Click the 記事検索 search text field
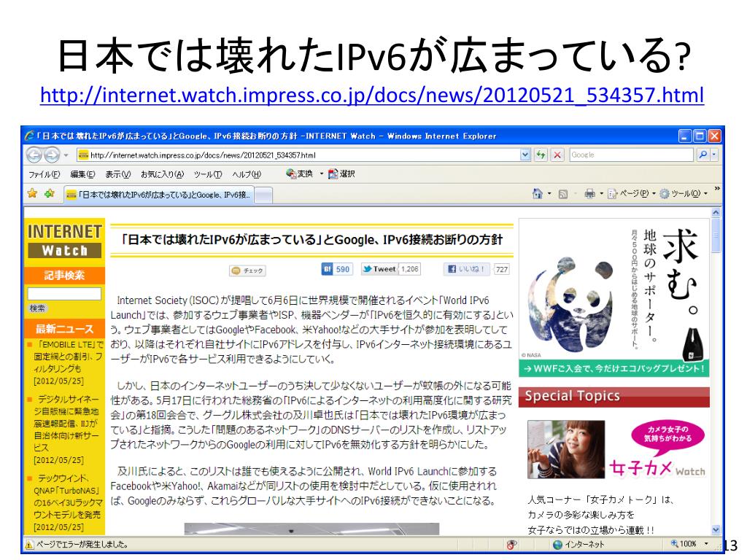This screenshot has height=560, width=747. tap(64, 293)
